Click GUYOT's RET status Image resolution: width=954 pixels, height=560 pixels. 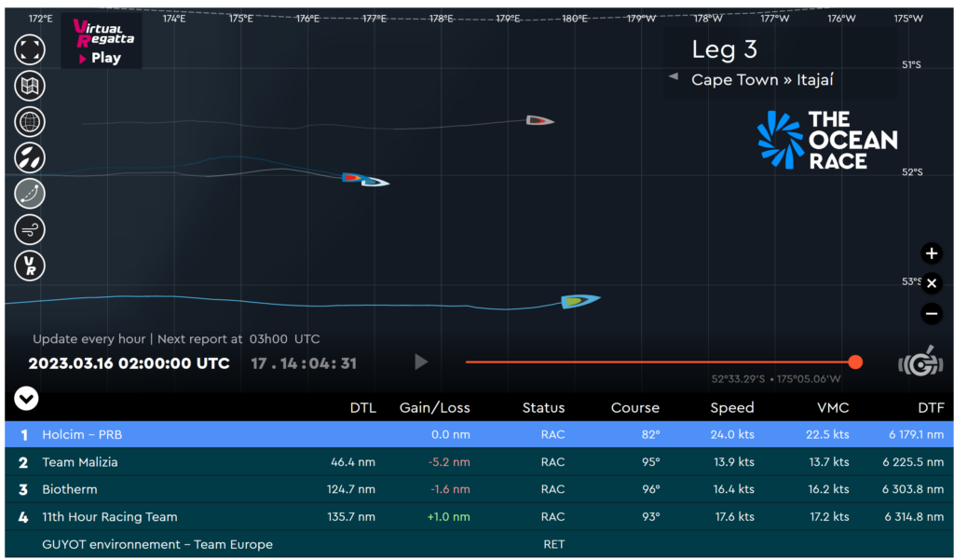click(553, 544)
